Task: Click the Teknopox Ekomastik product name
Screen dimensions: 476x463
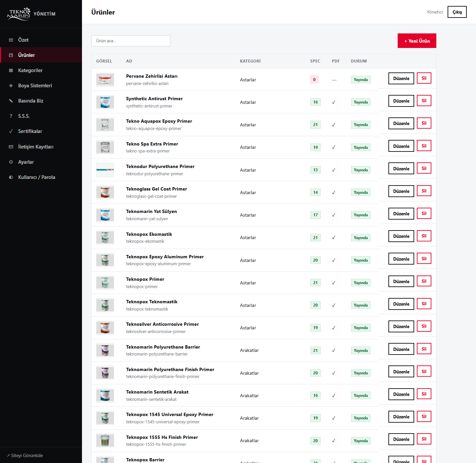Action: point(149,234)
